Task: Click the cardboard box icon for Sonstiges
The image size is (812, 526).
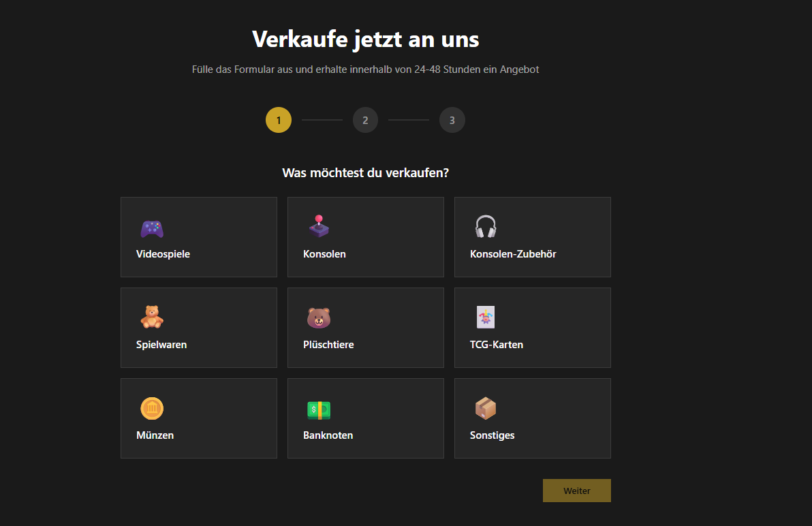Action: click(486, 407)
